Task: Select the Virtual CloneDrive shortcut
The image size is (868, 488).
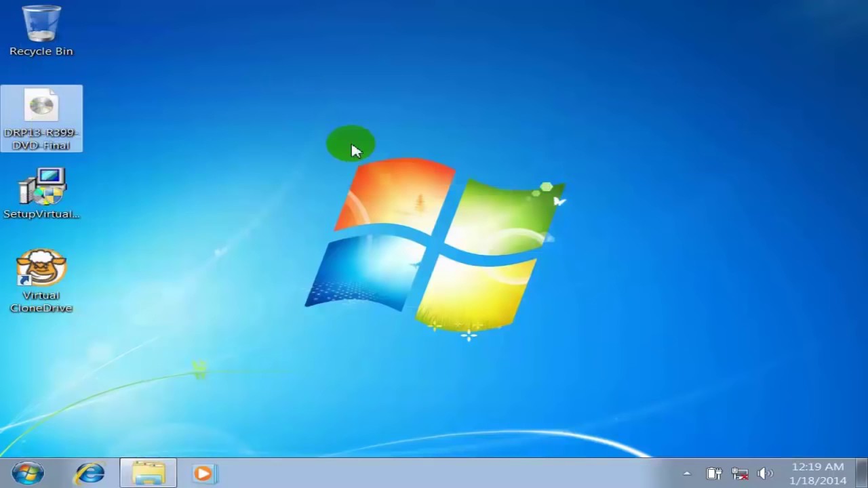Action: (x=41, y=281)
